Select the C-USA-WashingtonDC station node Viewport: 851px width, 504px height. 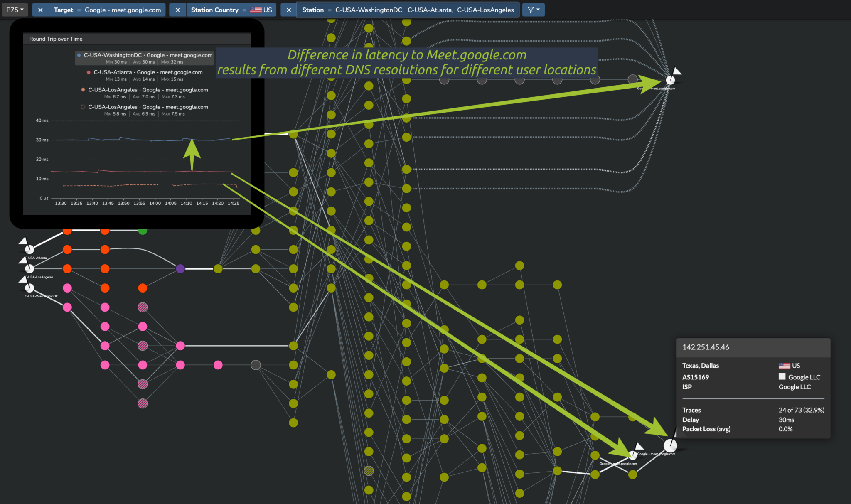[30, 288]
